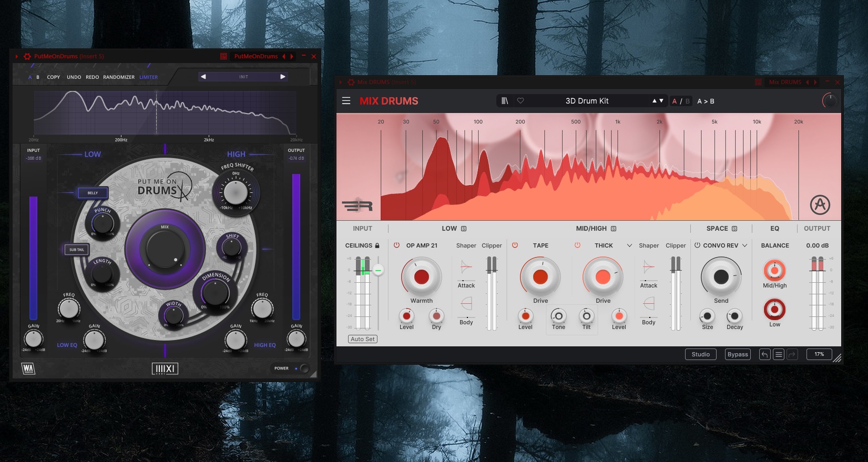Copy A to B with the A > B button

coord(706,101)
